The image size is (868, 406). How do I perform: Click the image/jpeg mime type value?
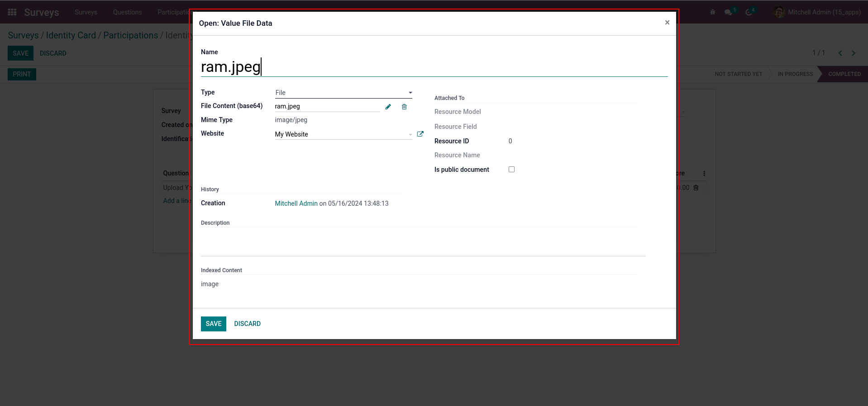pyautogui.click(x=291, y=120)
